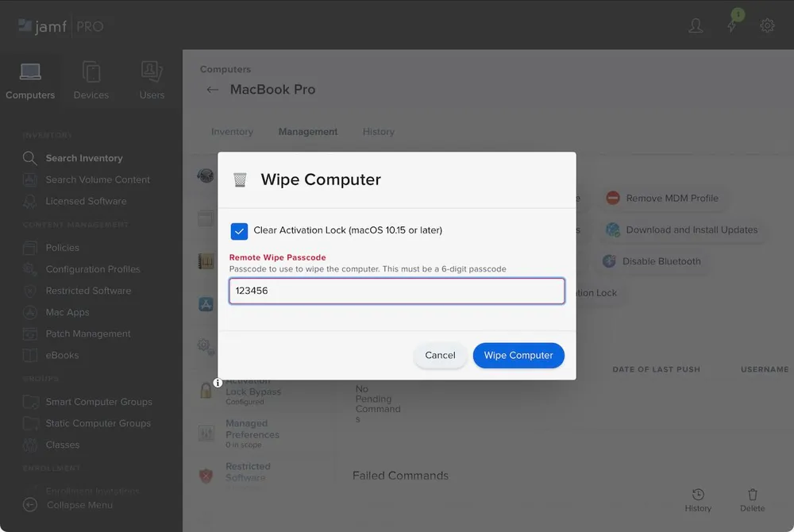Go to Smart Computer Groups

pyautogui.click(x=98, y=402)
